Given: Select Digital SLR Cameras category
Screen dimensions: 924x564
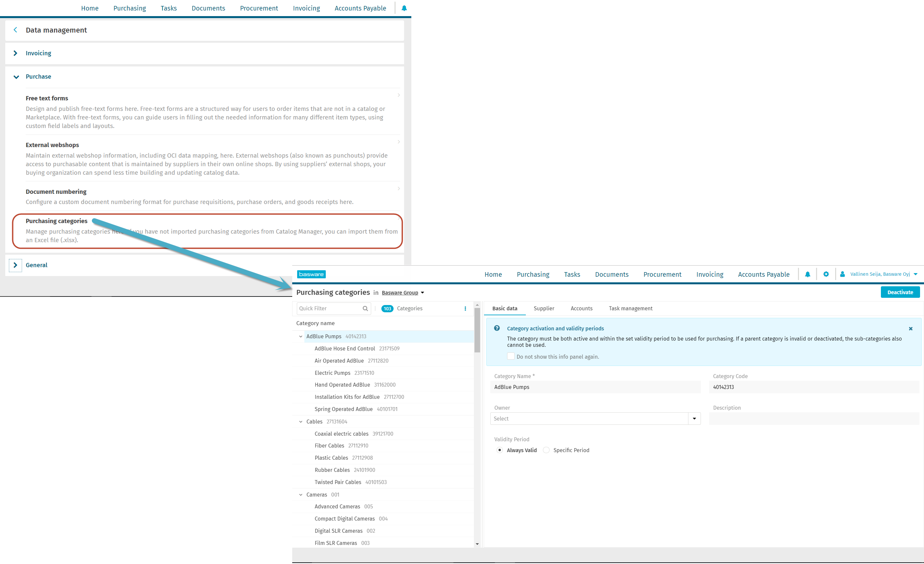Looking at the screenshot, I should click(x=338, y=531).
